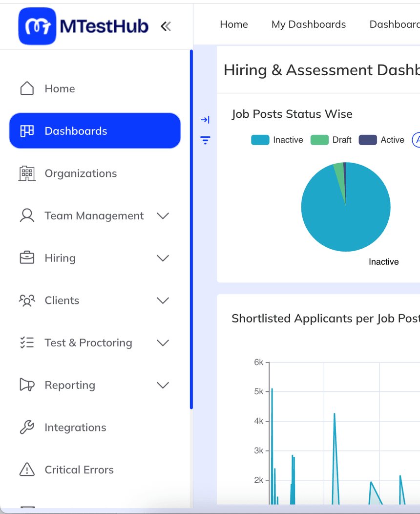Open the Reporting menu item
This screenshot has height=514, width=420.
point(95,385)
